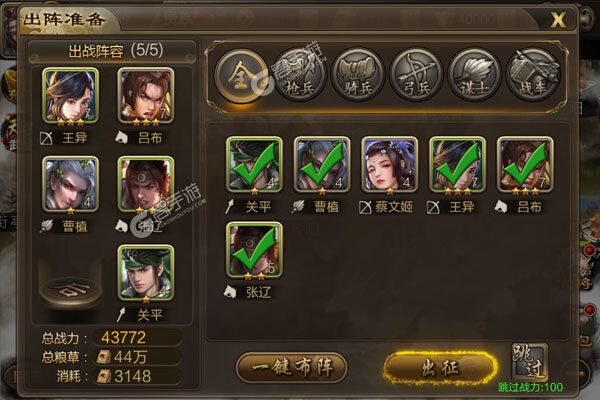Toggle hero 吕布 in roster grid

[x=525, y=165]
